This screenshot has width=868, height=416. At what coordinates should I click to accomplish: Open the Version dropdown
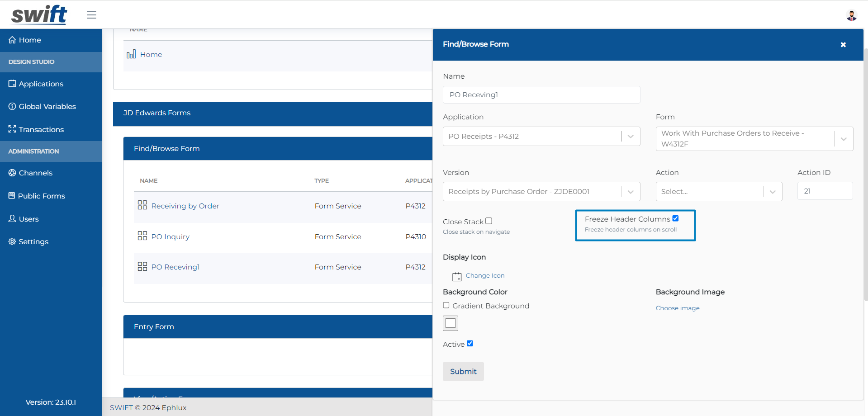pos(541,192)
